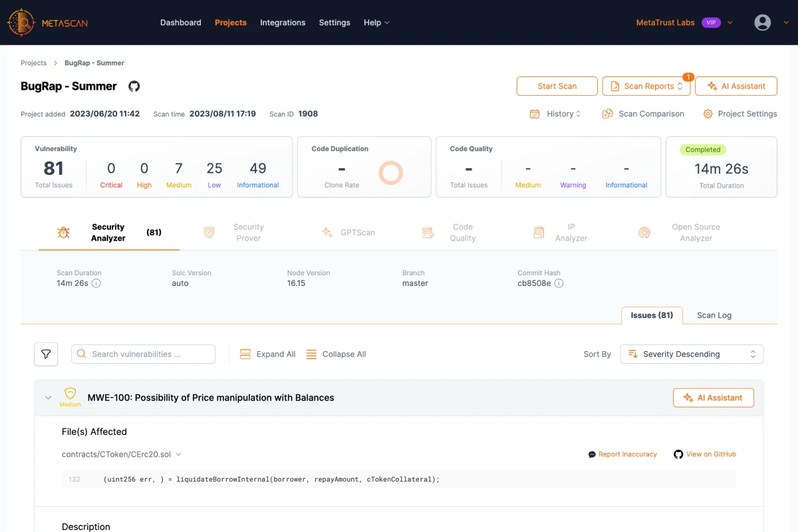This screenshot has height=532, width=798.
Task: Collapse the MWE-100 issue chevron
Action: click(48, 398)
